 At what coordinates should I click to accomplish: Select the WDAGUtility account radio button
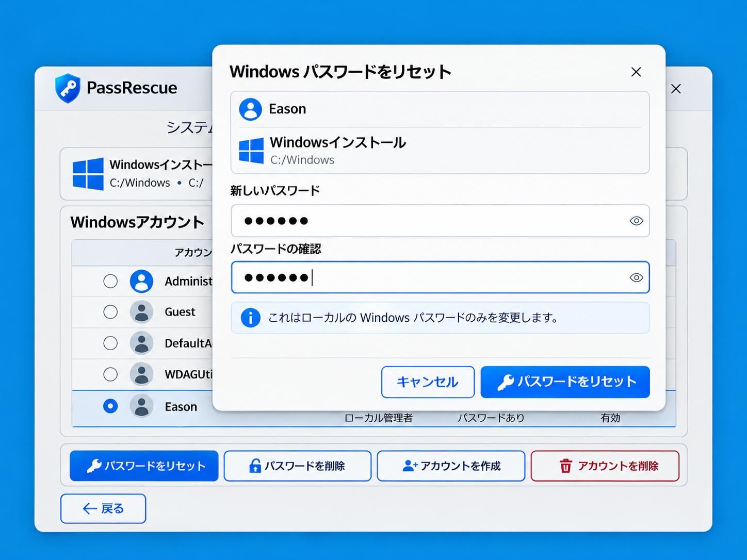click(110, 374)
